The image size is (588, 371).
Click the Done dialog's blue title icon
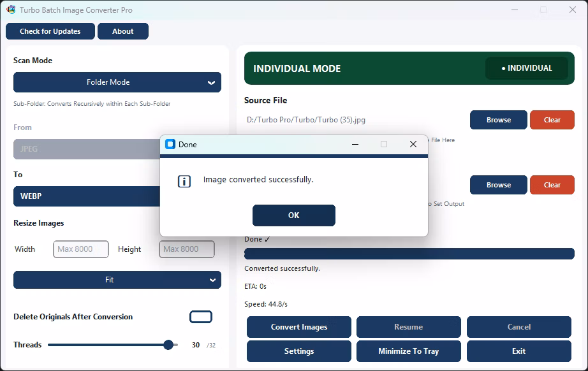pyautogui.click(x=170, y=144)
